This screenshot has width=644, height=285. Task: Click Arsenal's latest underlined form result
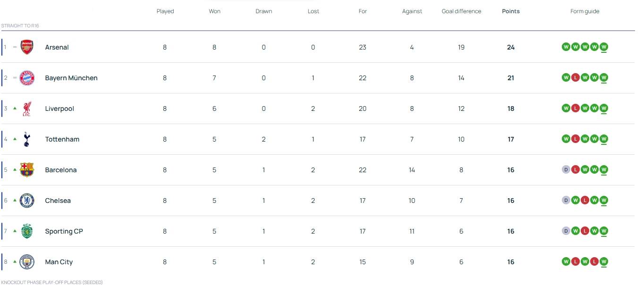604,47
